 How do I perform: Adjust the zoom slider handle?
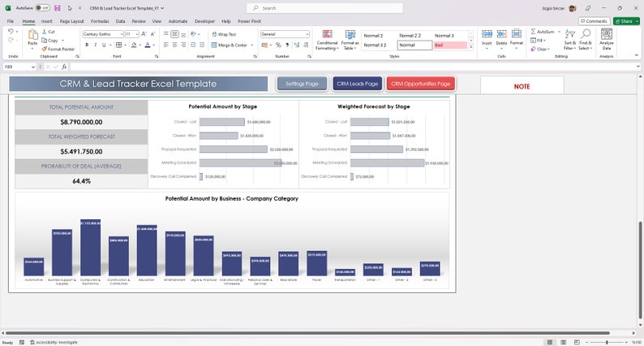tap(607, 342)
